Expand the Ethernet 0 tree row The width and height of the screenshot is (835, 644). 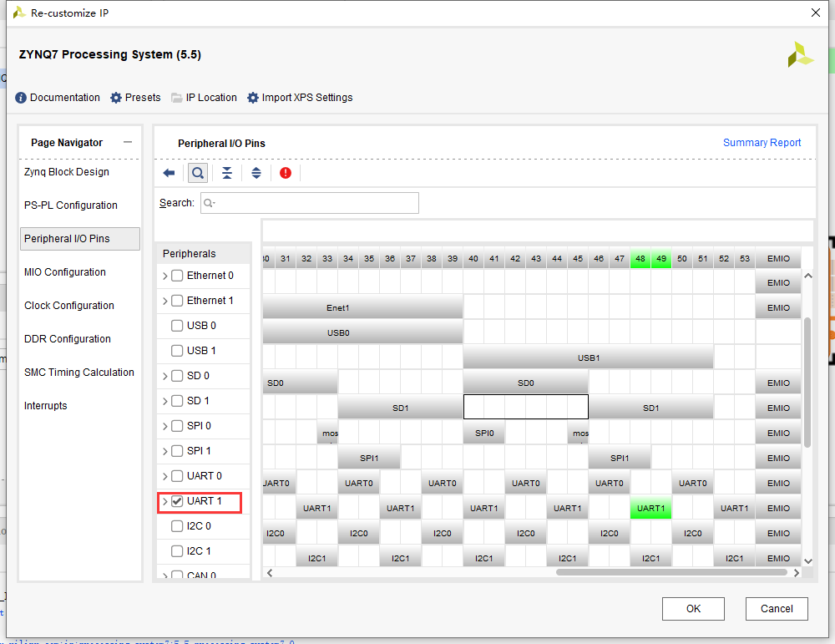coord(165,276)
